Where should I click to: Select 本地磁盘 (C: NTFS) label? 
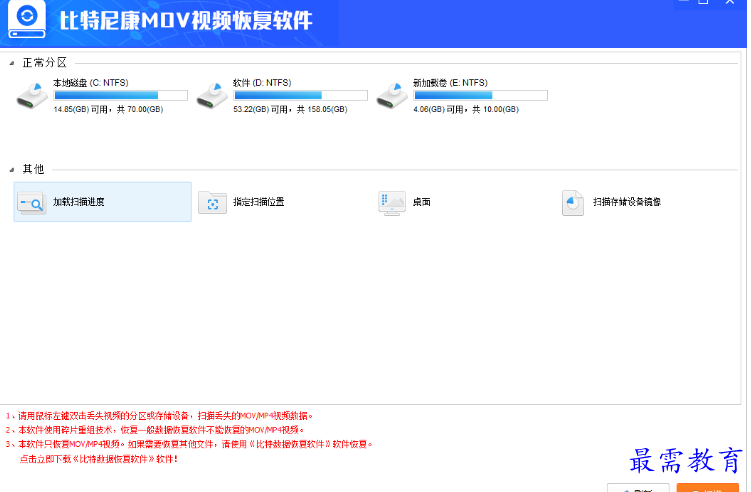pyautogui.click(x=91, y=83)
